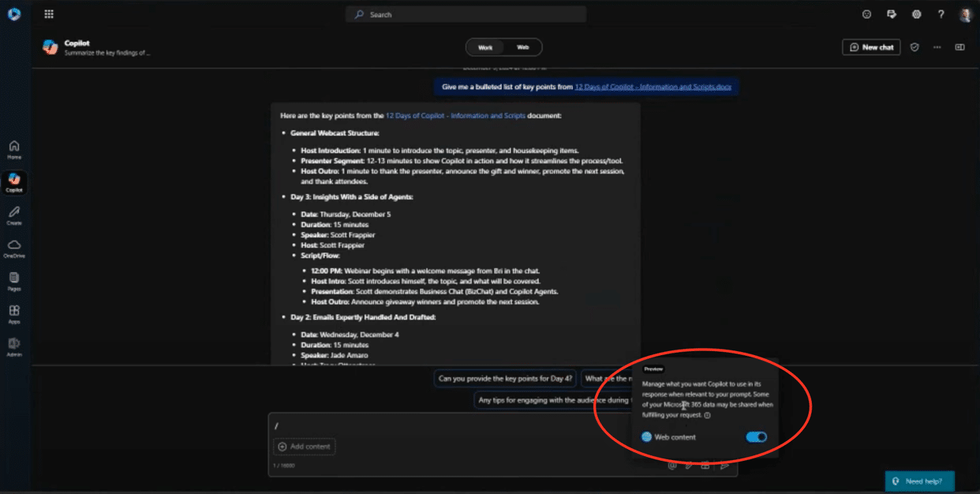Image resolution: width=980 pixels, height=494 pixels.
Task: Open OneDrive from the left sidebar
Action: click(x=14, y=248)
